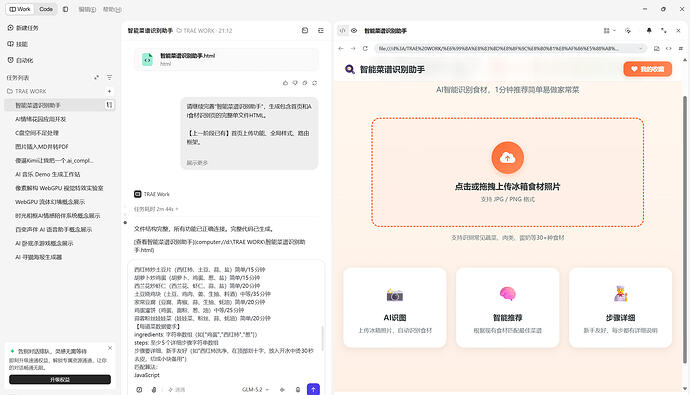Click the devtools code brackets icon by address bar
This screenshot has width=690, height=395.
[x=668, y=48]
